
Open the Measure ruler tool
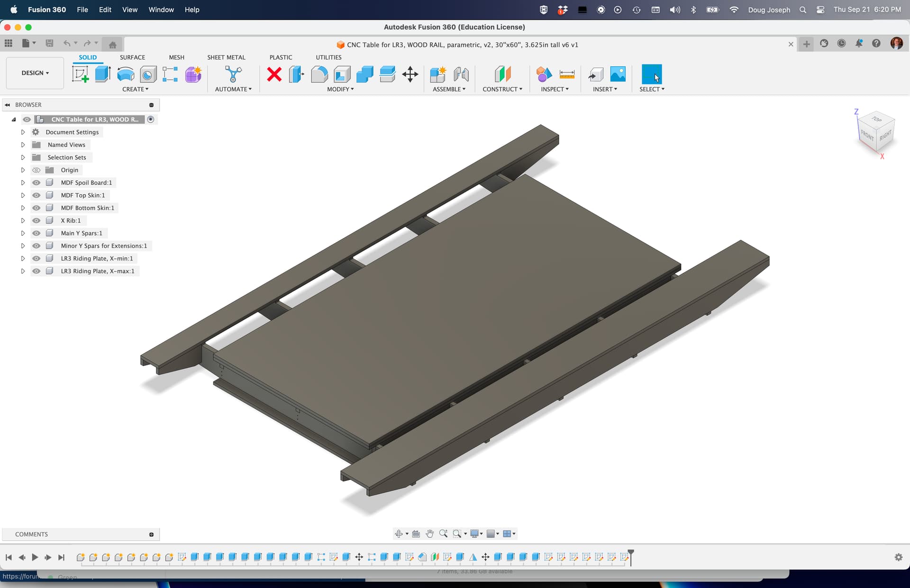[x=567, y=74]
